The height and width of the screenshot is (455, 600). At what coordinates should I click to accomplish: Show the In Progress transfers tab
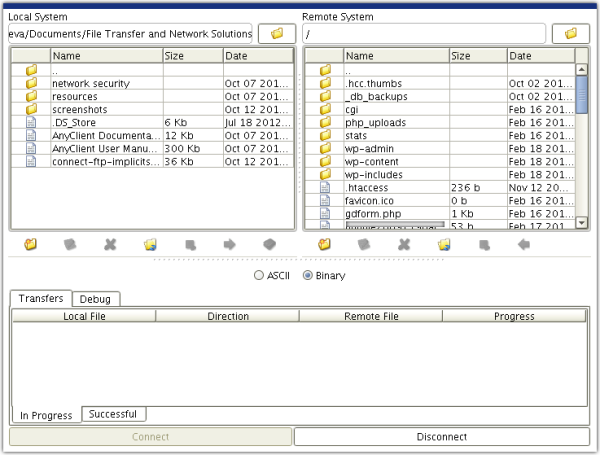click(46, 415)
